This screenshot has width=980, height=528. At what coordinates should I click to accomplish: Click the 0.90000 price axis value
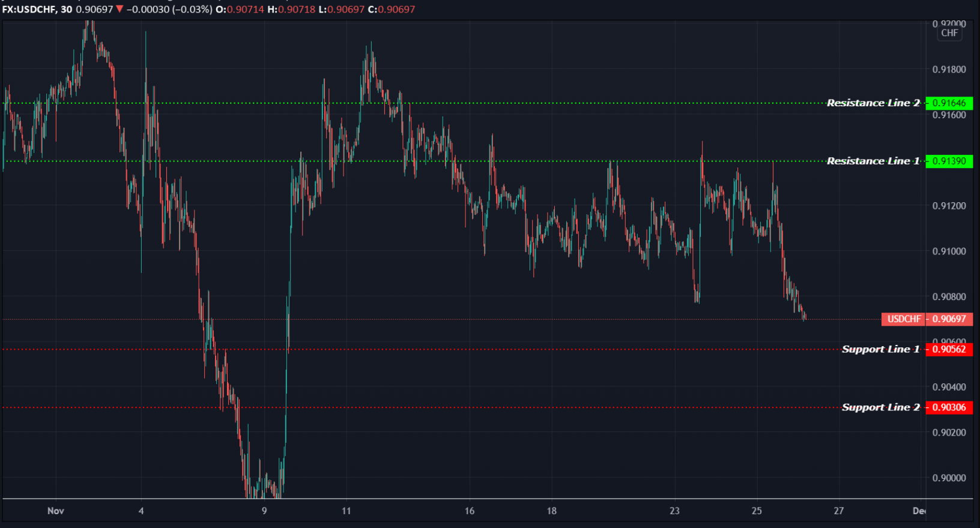tap(949, 478)
